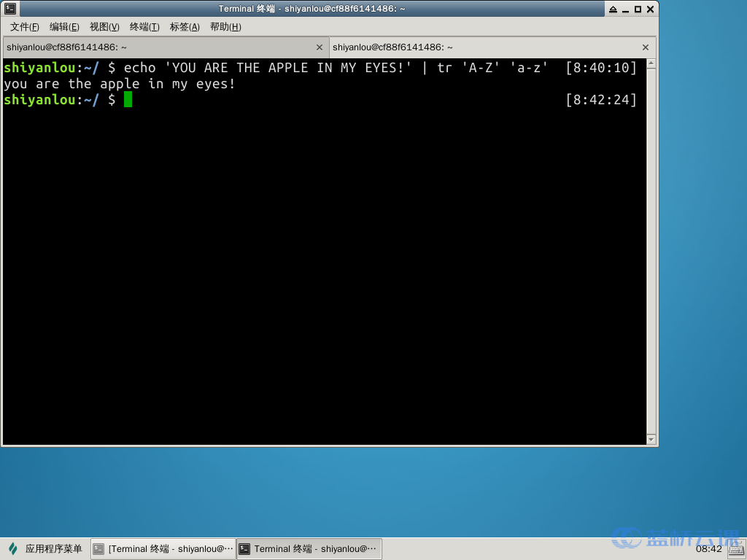Close the right terminal tab with its × button

pos(645,47)
